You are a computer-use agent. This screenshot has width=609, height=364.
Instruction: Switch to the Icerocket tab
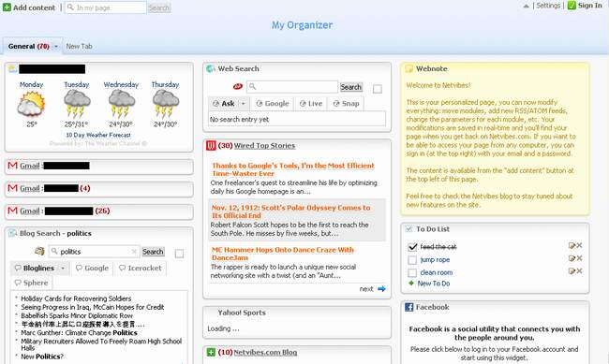141,269
